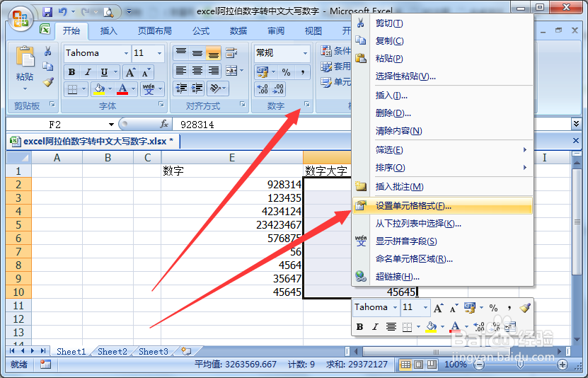Click increase decimal in the ribbon 数字 group
The image size is (588, 378).
click(263, 89)
